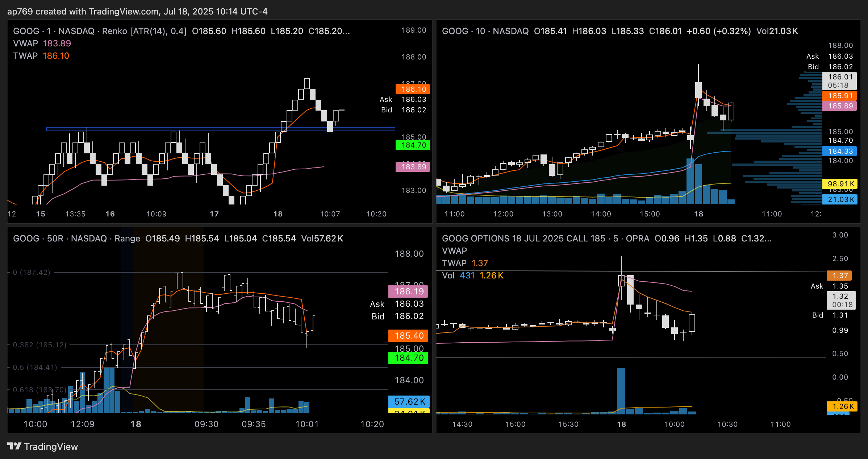This screenshot has width=868, height=459.
Task: Click the orange 1.26K volume label on options chart
Action: pos(841,406)
